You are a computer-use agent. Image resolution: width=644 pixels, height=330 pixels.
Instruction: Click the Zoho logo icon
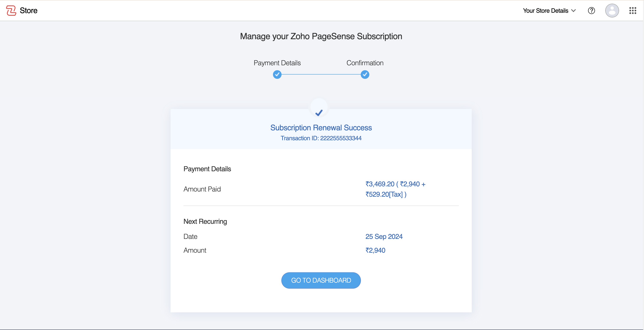pos(11,11)
